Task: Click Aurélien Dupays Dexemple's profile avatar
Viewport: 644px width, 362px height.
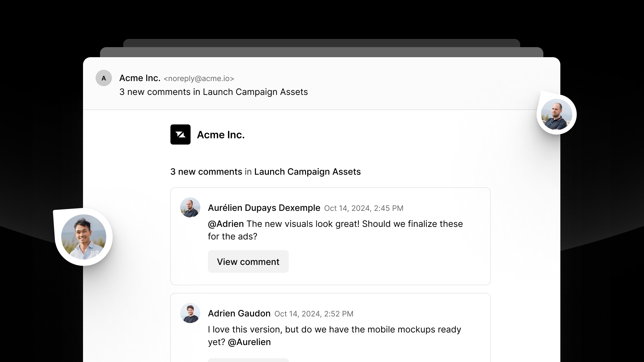Action: (x=190, y=208)
